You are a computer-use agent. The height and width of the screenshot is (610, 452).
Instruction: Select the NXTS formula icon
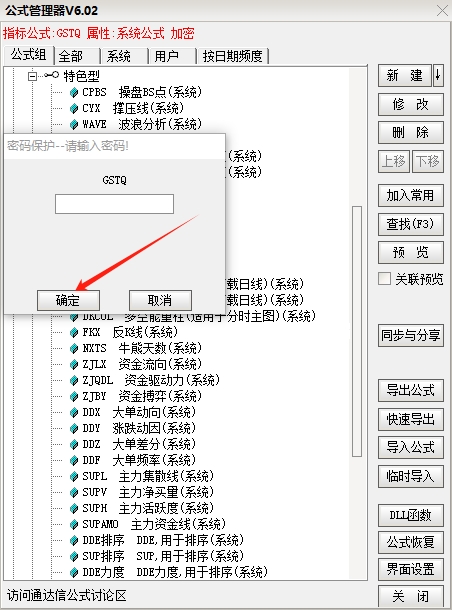[x=74, y=349]
